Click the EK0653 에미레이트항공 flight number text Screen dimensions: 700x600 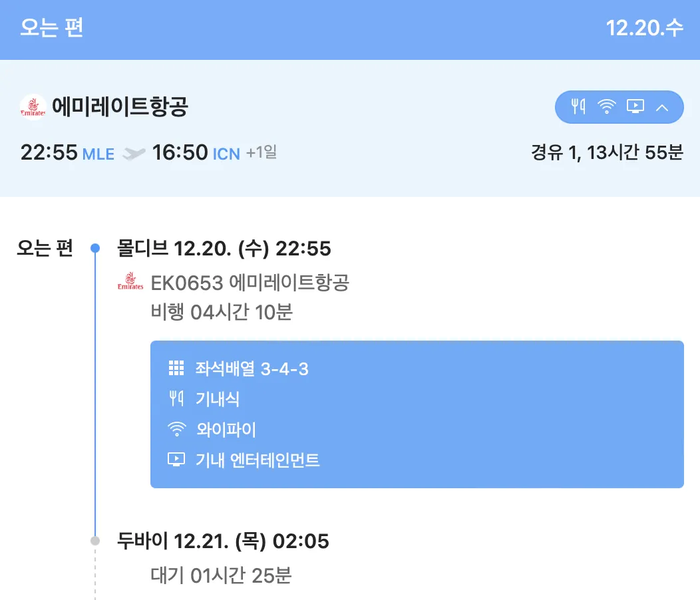[250, 283]
